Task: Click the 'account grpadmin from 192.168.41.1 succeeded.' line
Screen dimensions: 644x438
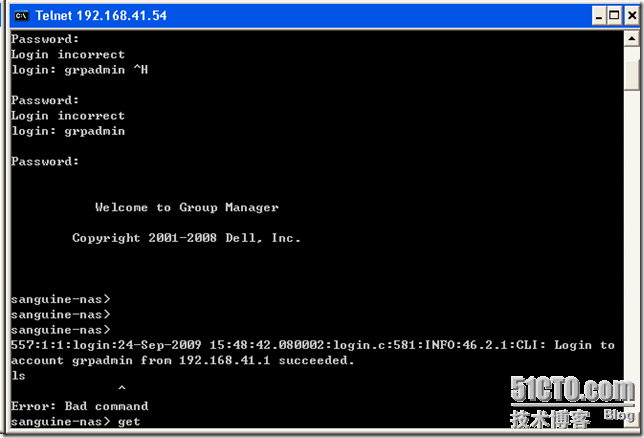Action: pyautogui.click(x=182, y=360)
